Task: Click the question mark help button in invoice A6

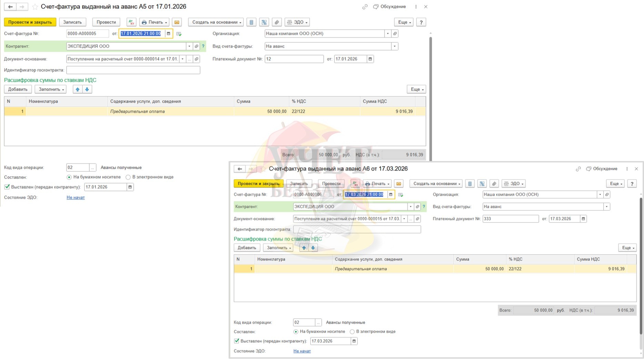Action: pos(632,184)
